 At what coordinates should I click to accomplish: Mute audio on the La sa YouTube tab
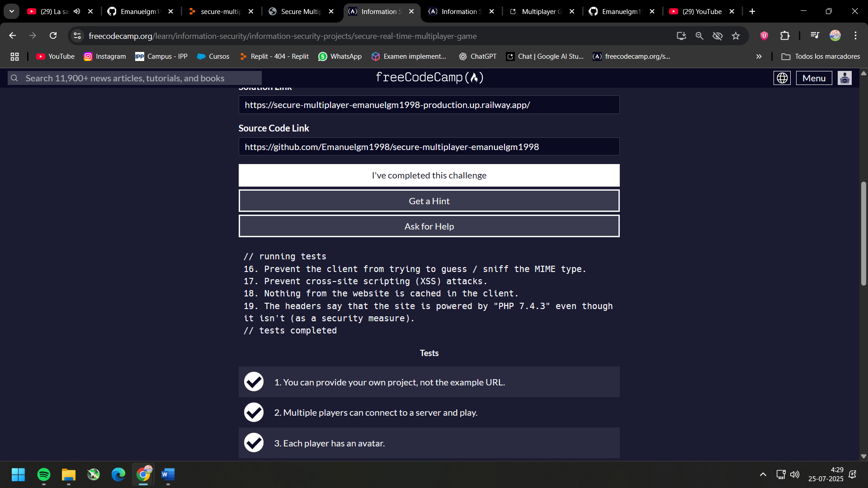[77, 11]
